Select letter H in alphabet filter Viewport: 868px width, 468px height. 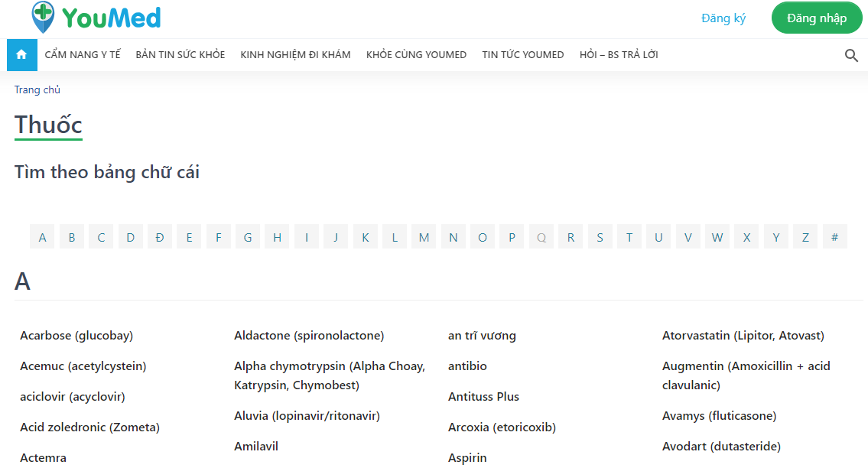click(277, 237)
